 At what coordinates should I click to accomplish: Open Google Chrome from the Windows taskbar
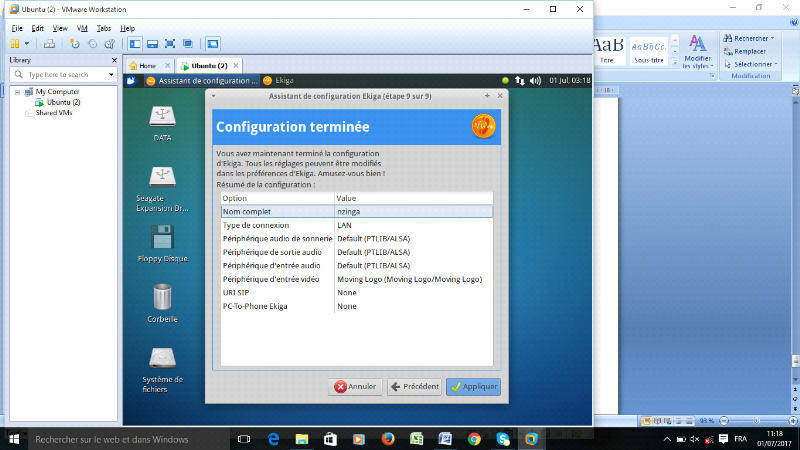click(x=474, y=439)
